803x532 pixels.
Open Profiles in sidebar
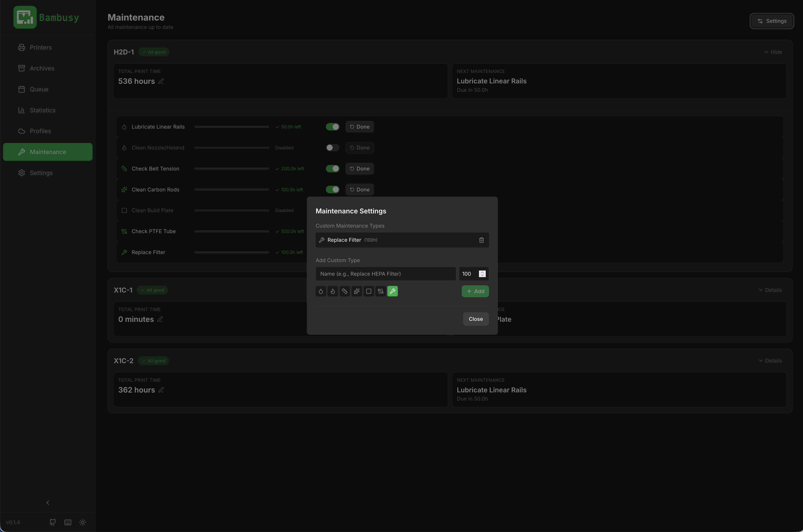[x=48, y=131]
